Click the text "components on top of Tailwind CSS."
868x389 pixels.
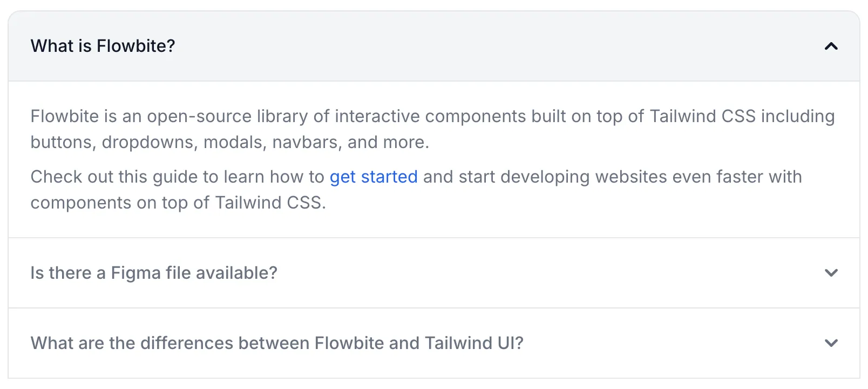(178, 203)
